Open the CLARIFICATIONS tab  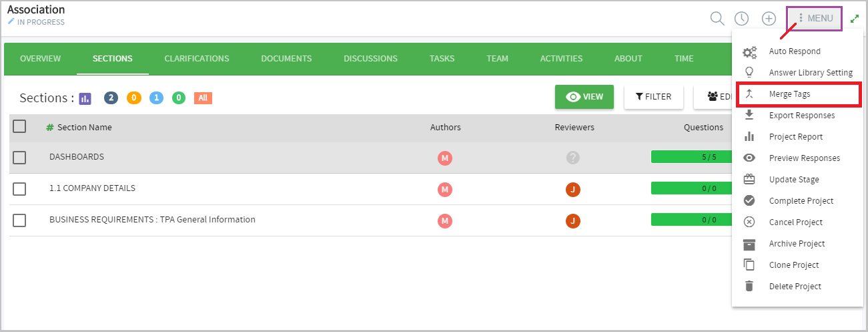click(197, 59)
